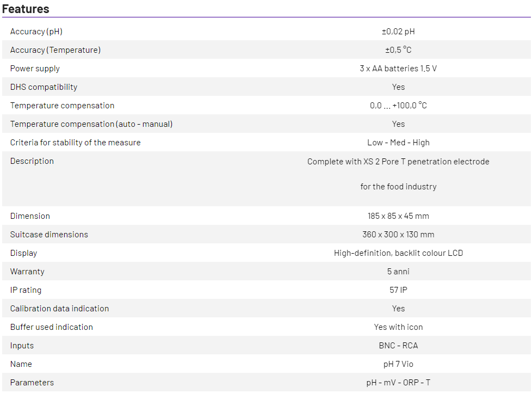Click the pH 7 Vio name value
The image size is (532, 393).
pos(398,364)
